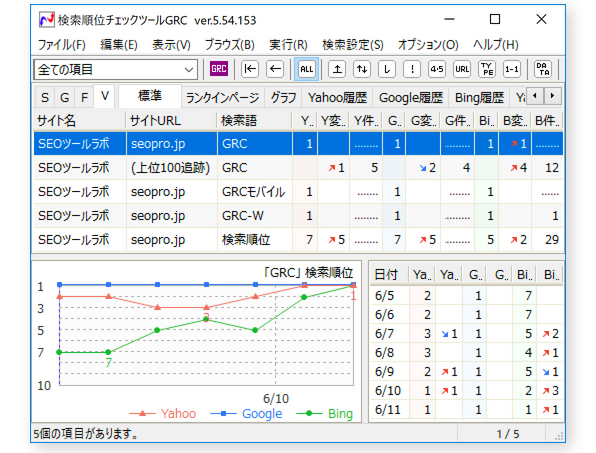Click the up-arrow-to-bar toolbar icon

tap(337, 69)
